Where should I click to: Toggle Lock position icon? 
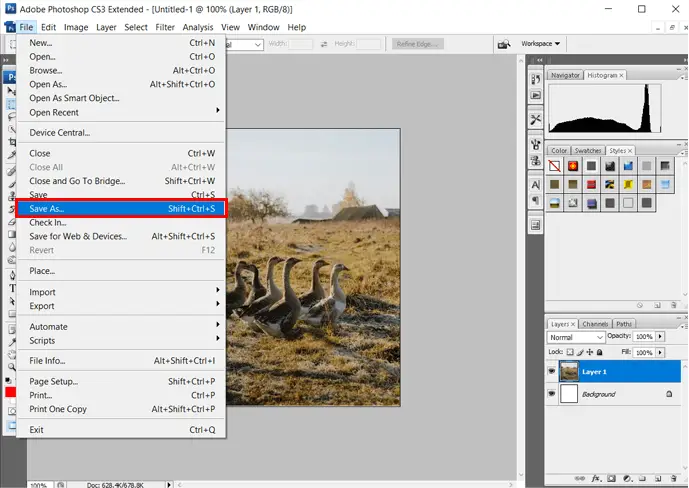tap(590, 352)
